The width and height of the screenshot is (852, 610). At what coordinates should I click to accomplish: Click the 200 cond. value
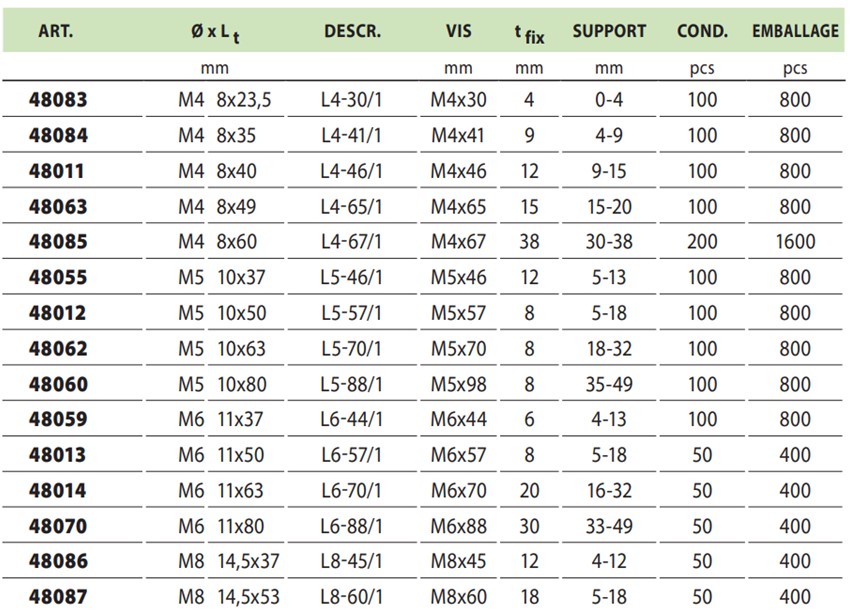point(702,242)
